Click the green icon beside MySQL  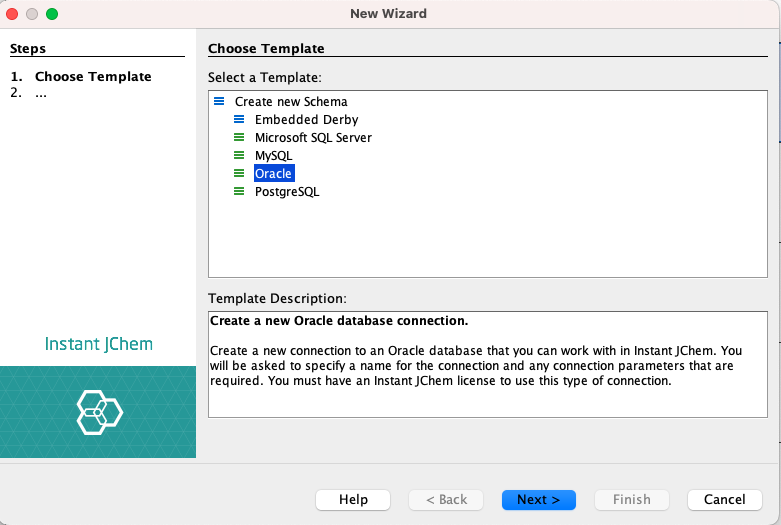(x=239, y=155)
